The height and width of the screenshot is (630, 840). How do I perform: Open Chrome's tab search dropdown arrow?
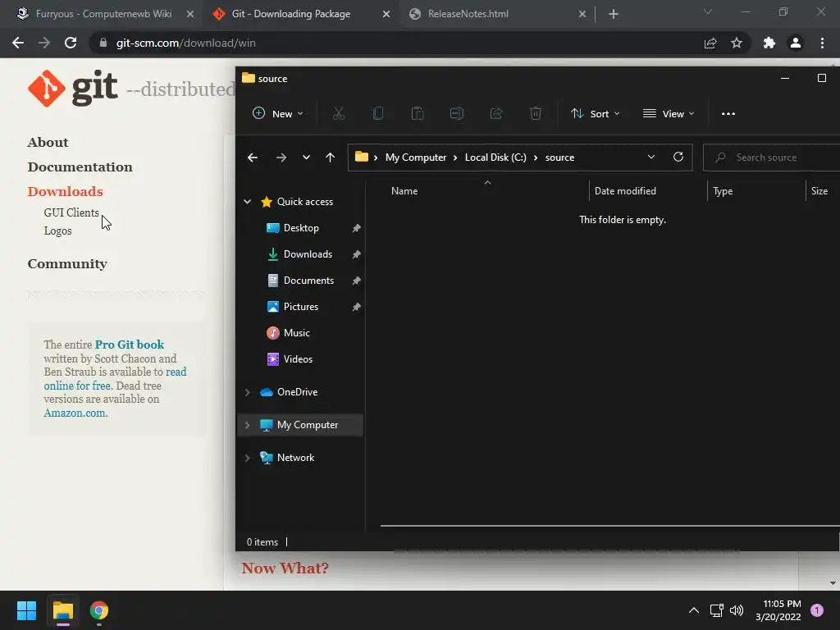pos(708,11)
